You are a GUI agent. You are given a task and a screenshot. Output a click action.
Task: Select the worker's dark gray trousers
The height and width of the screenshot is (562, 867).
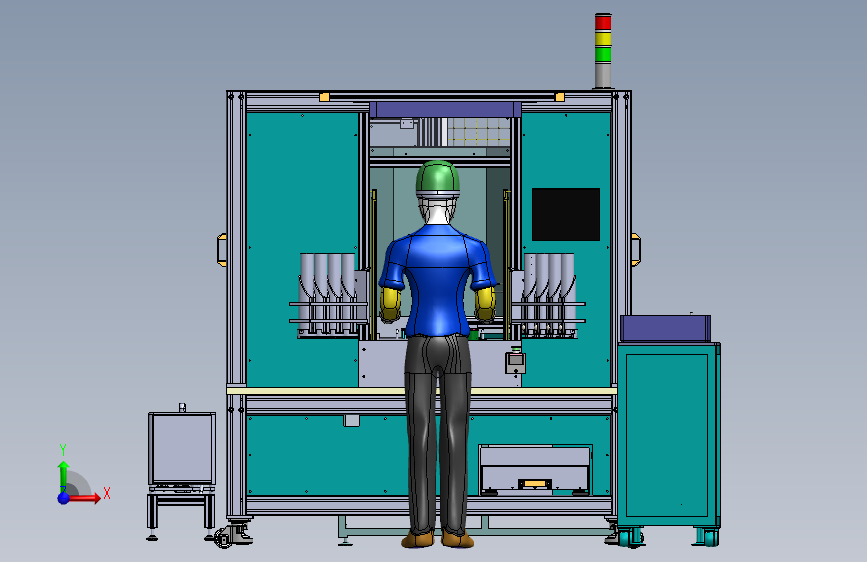[x=438, y=434]
